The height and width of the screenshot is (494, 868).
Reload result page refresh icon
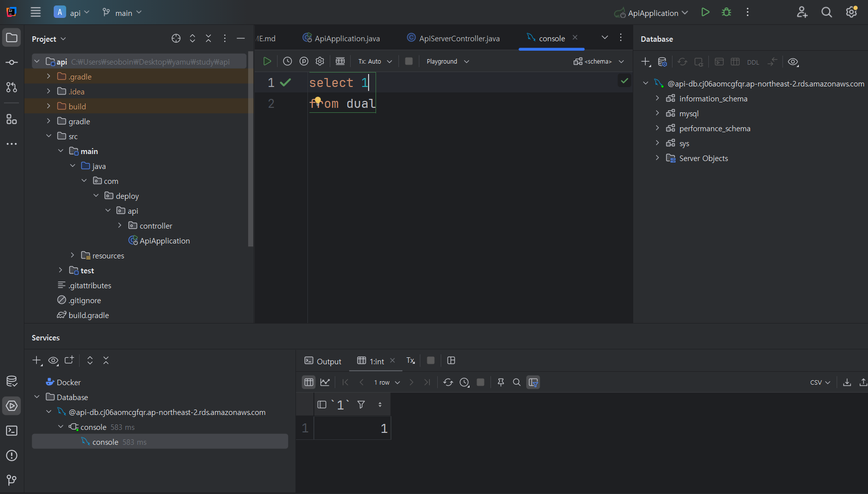pos(448,382)
